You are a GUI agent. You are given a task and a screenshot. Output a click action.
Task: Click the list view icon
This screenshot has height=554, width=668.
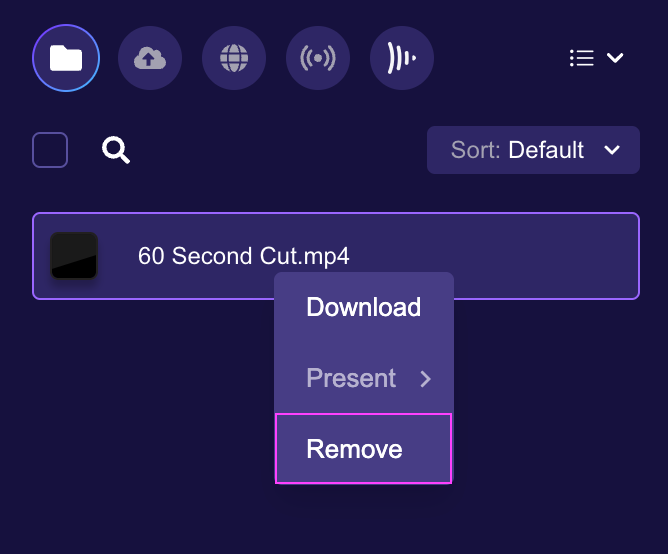point(582,58)
